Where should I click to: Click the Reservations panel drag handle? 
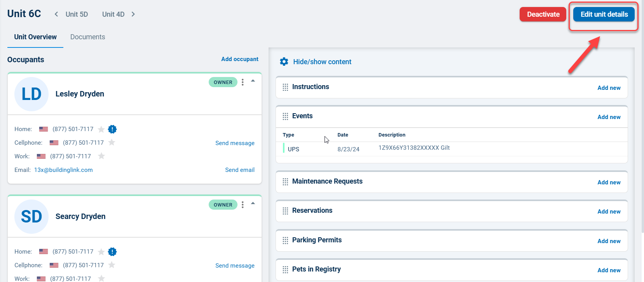(285, 211)
